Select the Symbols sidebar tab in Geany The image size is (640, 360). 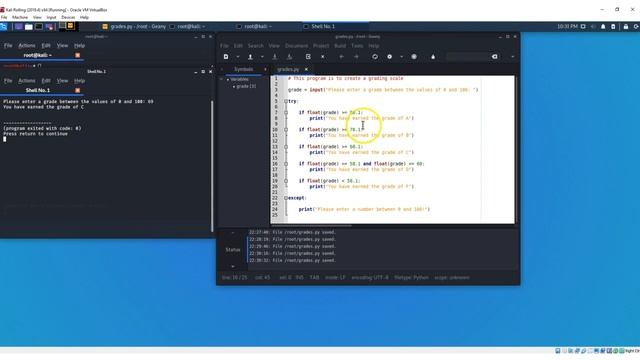point(244,69)
